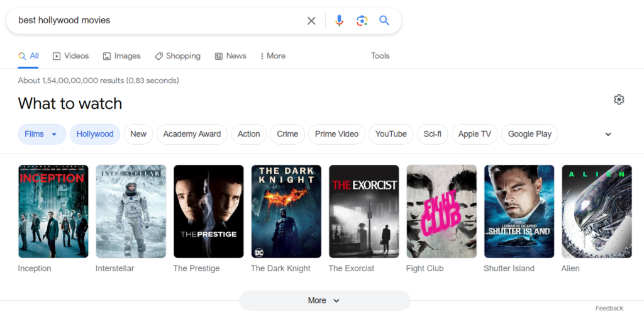
Task: Click The Dark Knight title text
Action: (280, 268)
